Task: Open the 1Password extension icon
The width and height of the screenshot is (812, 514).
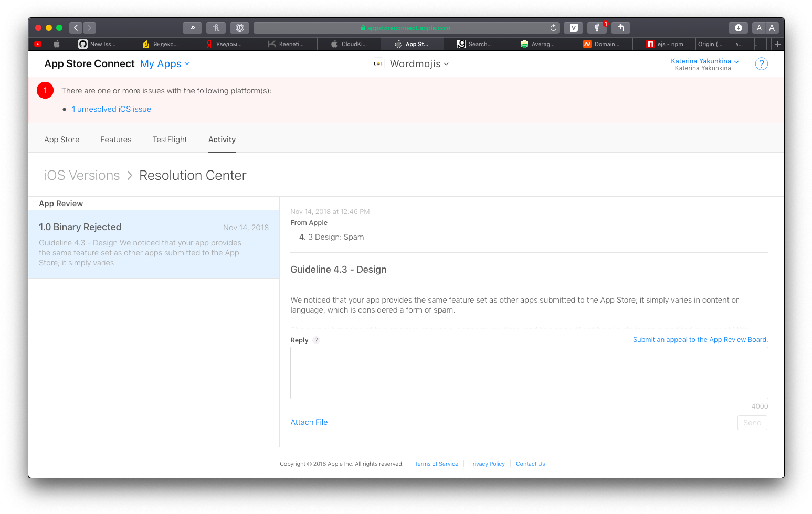Action: click(x=239, y=28)
